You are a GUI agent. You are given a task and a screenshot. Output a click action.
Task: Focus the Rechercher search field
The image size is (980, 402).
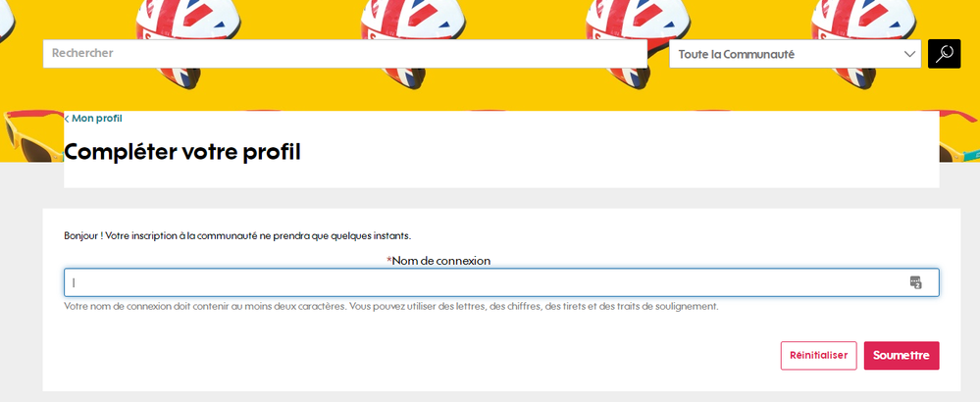coord(343,54)
